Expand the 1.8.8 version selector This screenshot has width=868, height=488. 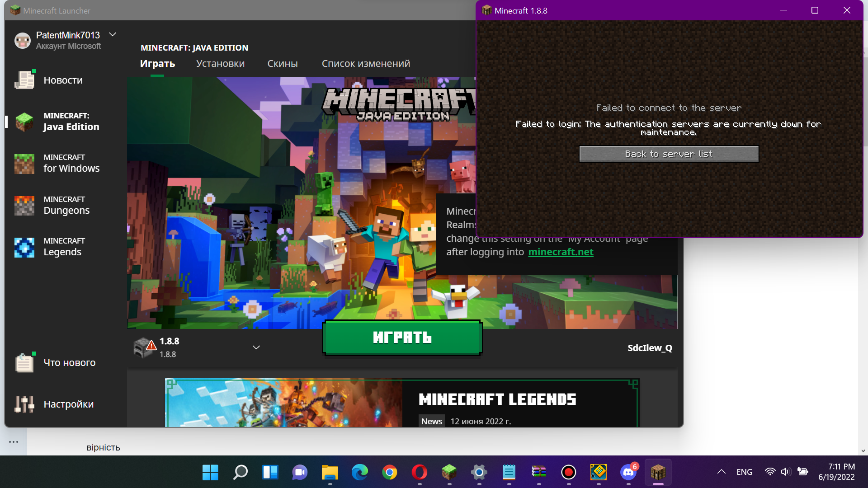[x=256, y=347]
